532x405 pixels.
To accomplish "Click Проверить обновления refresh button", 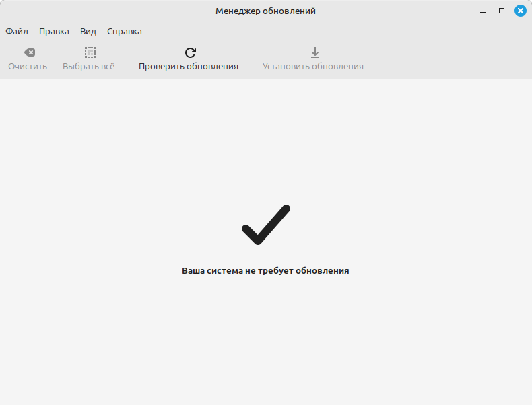I will [189, 59].
